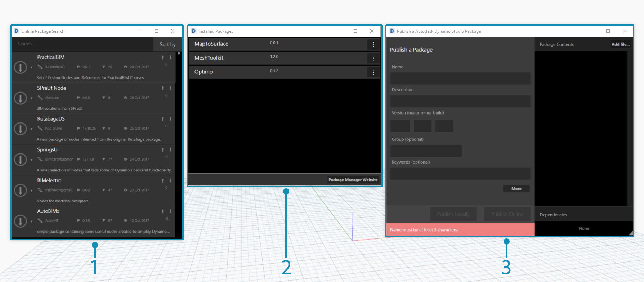
Task: Expand More options in Publish a Package
Action: tap(516, 189)
